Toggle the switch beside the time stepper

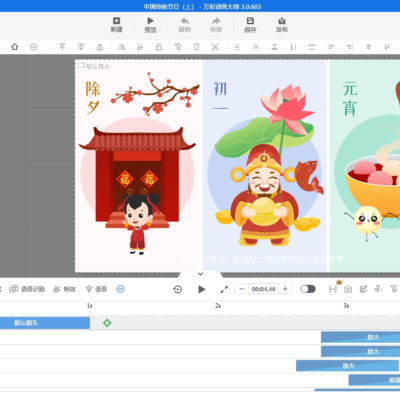click(308, 289)
